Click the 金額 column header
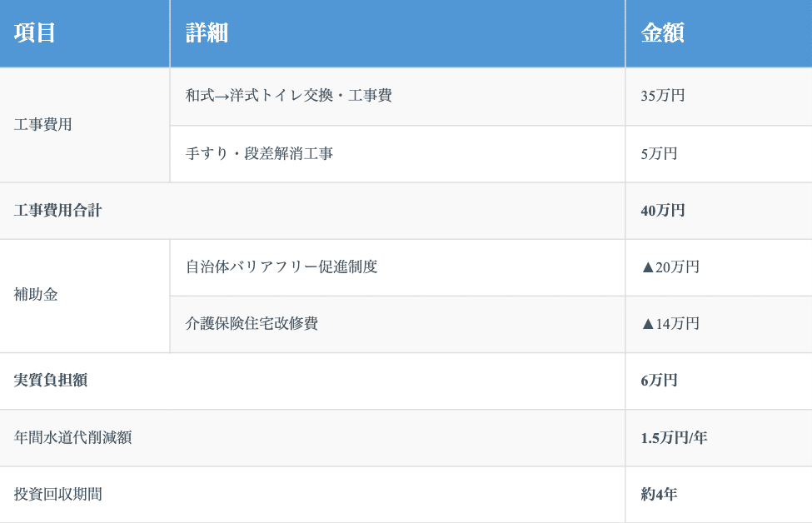 point(663,33)
